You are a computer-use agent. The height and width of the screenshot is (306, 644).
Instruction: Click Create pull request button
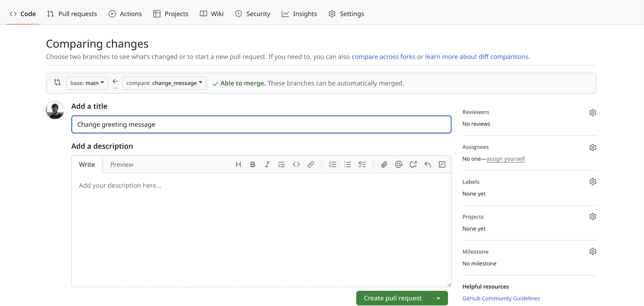(x=392, y=298)
